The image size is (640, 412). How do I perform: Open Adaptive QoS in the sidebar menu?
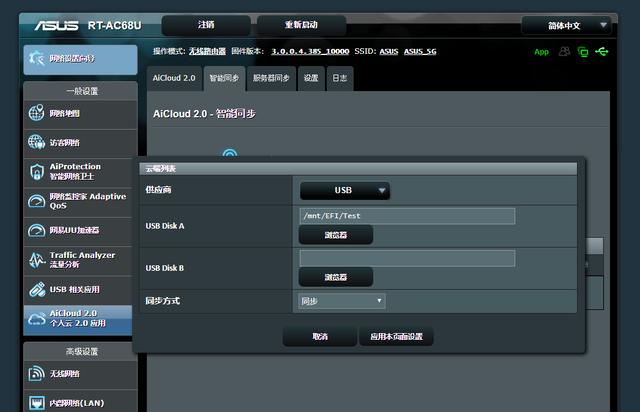[78, 202]
